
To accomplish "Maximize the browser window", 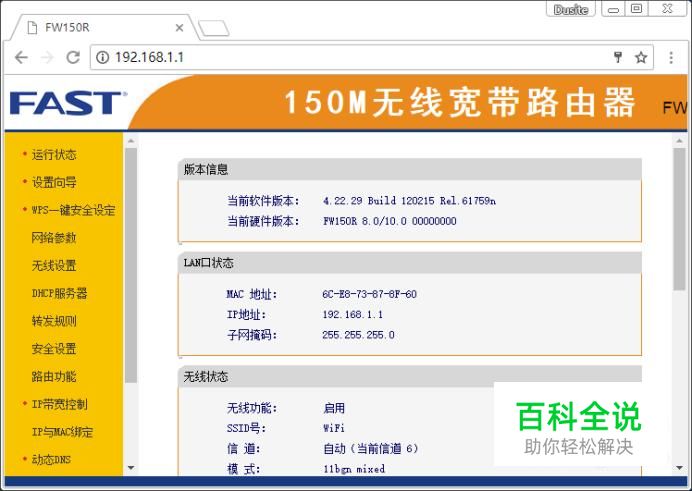I will point(636,9).
